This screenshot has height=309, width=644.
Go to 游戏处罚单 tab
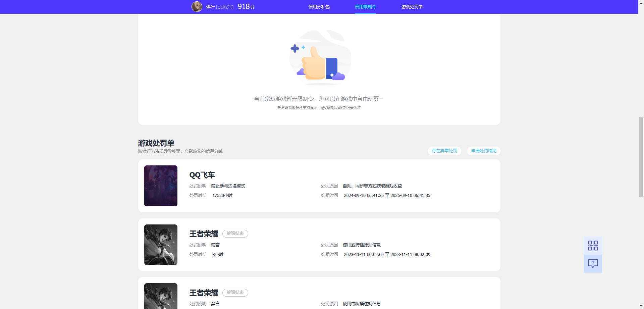412,7
